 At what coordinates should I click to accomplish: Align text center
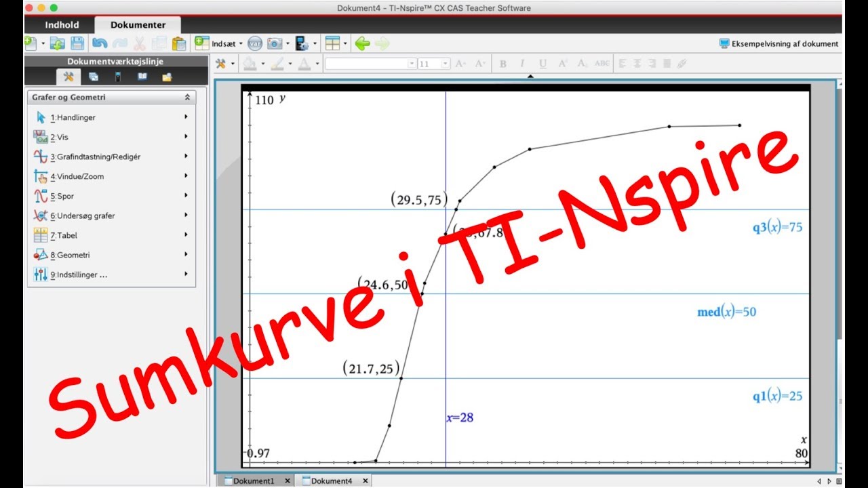(x=637, y=63)
